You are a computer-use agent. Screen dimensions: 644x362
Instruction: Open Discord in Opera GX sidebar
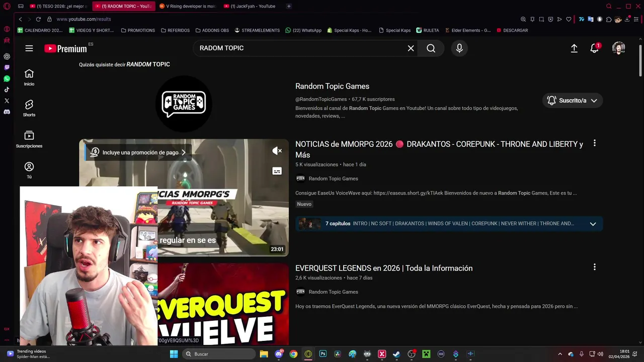(7, 112)
